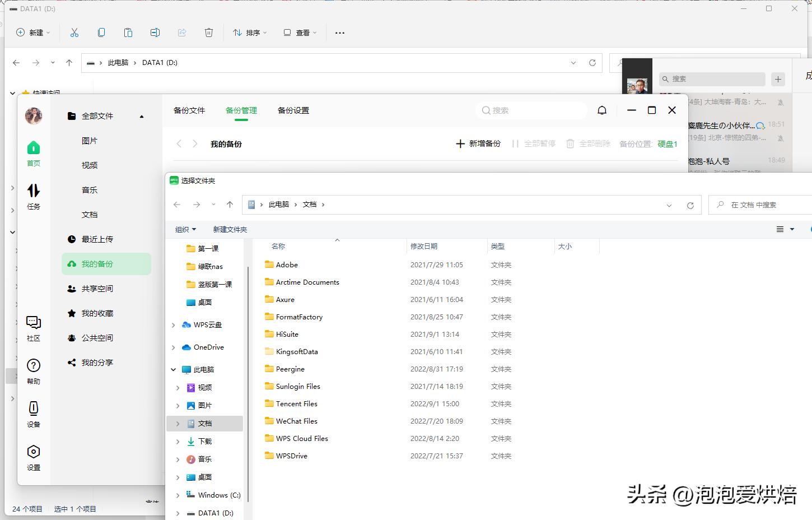812x520 pixels.
Task: Select the Cut scissors icon in Explorer toolbar
Action: point(74,32)
